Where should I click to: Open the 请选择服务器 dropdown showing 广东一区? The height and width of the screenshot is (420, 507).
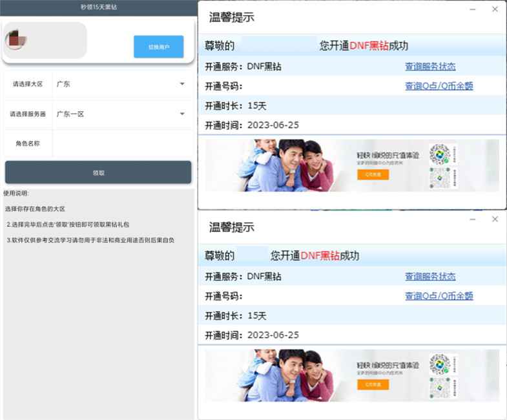coord(121,114)
